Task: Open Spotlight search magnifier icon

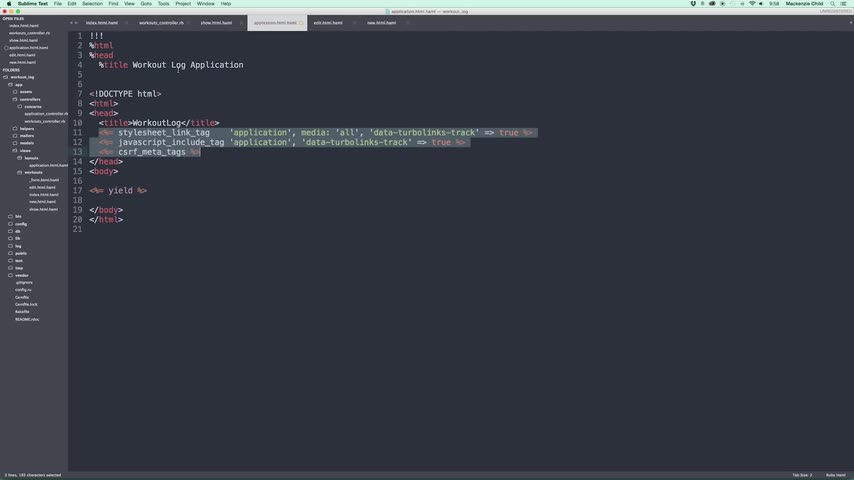Action: (832, 4)
